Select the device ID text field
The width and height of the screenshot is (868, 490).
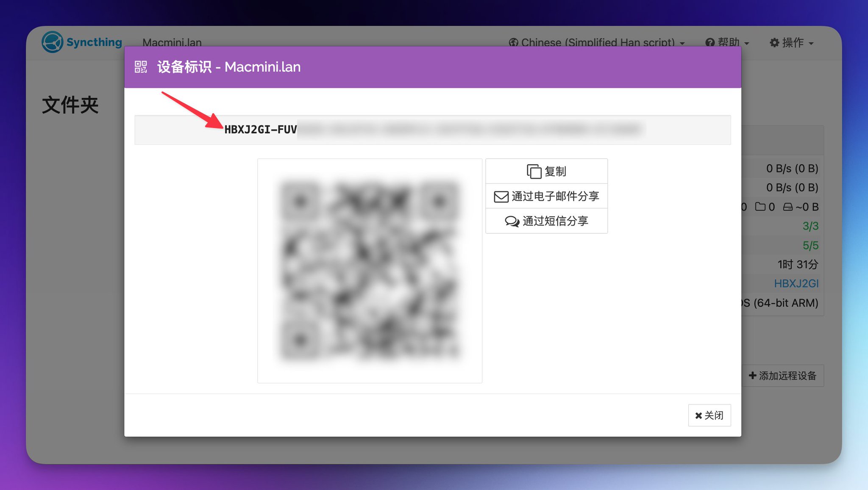[x=433, y=130]
